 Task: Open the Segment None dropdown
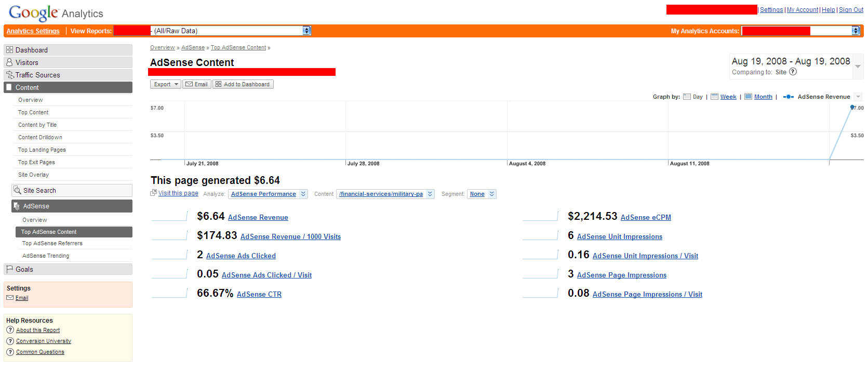482,194
